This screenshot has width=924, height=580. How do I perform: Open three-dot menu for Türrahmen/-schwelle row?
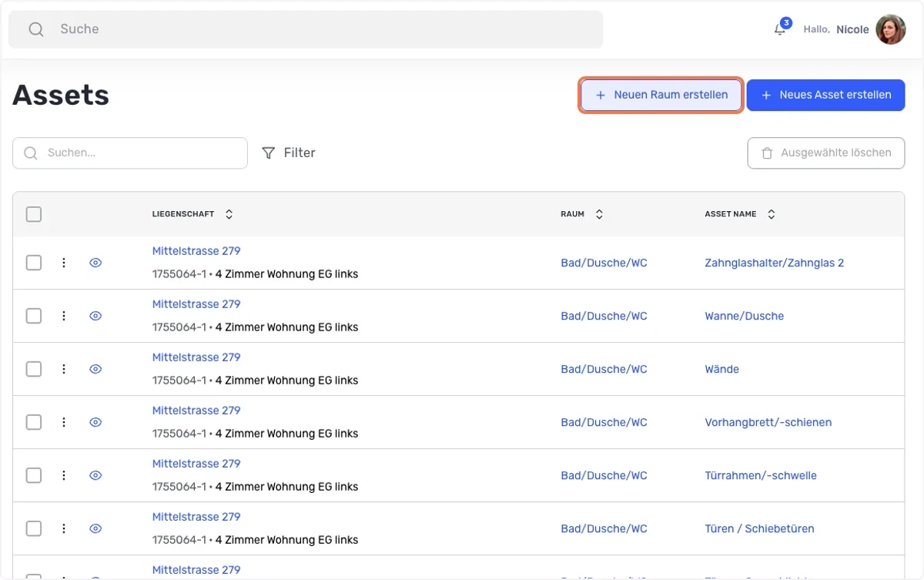(x=64, y=475)
